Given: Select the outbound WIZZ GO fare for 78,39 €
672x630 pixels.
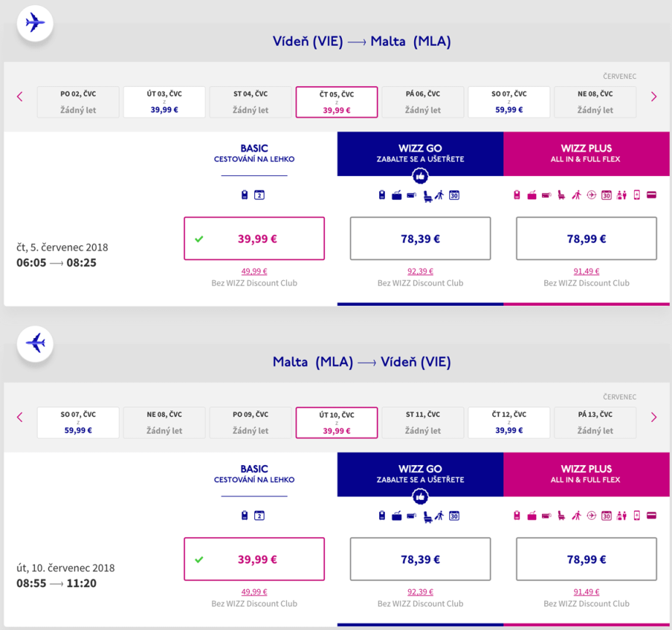Looking at the screenshot, I should pyautogui.click(x=420, y=238).
